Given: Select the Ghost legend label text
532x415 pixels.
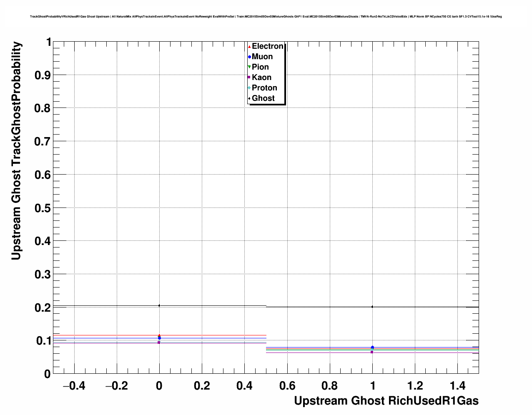Looking at the screenshot, I should click(x=263, y=98).
